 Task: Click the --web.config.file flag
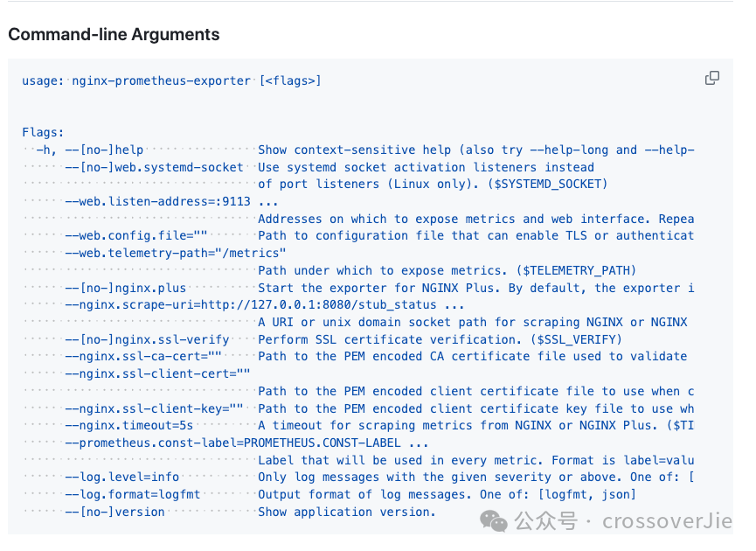pyautogui.click(x=136, y=235)
